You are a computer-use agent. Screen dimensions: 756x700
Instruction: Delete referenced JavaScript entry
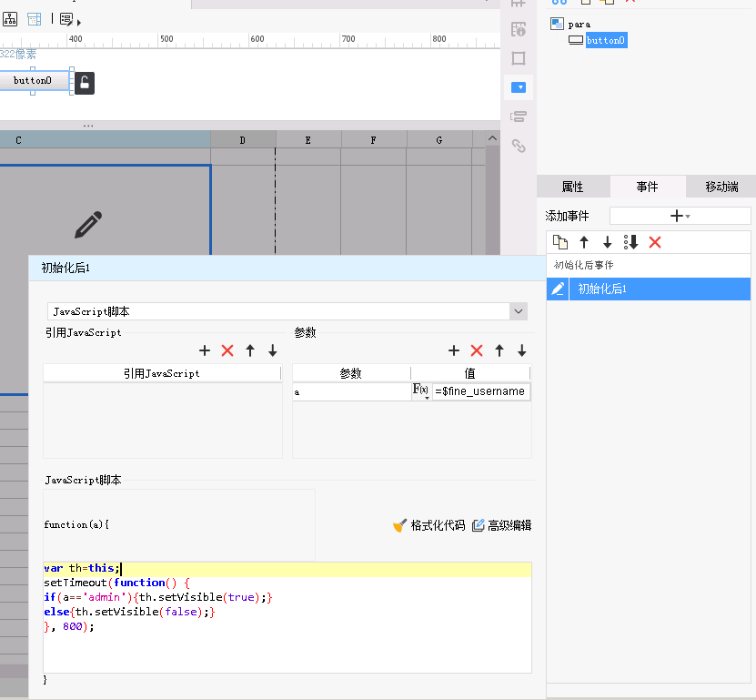coord(227,350)
